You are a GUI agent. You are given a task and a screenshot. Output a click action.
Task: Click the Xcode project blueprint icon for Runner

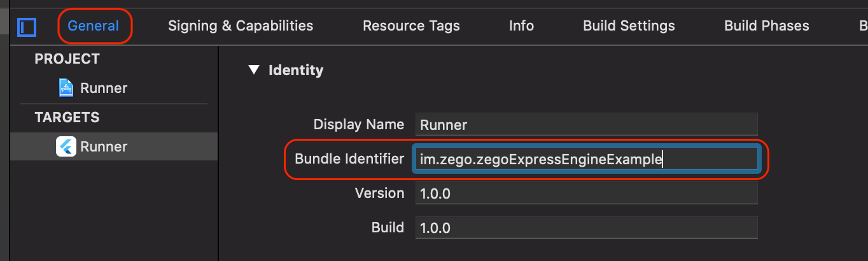(66, 88)
